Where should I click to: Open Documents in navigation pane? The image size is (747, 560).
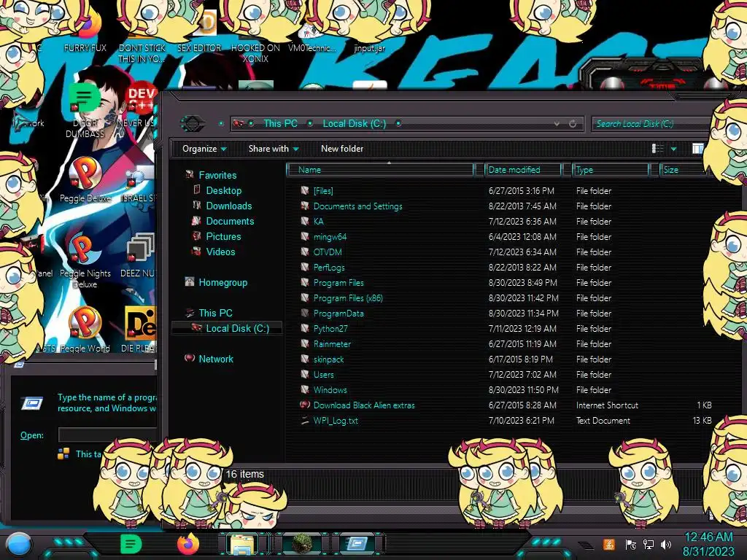230,221
